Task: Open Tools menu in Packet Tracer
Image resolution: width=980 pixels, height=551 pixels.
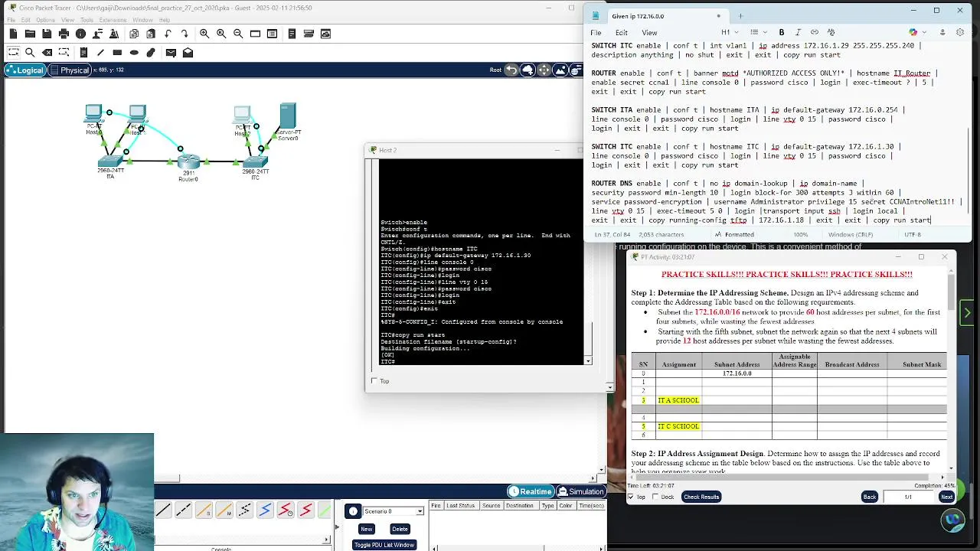Action: (85, 20)
